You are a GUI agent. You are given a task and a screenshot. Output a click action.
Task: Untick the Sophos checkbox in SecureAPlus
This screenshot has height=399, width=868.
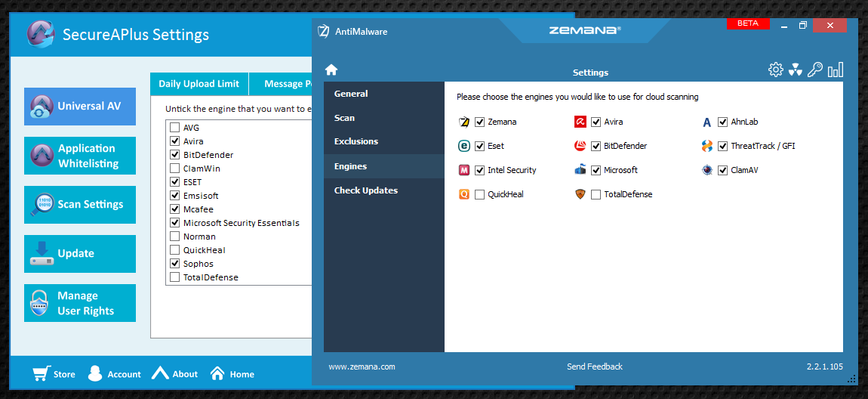pyautogui.click(x=174, y=263)
